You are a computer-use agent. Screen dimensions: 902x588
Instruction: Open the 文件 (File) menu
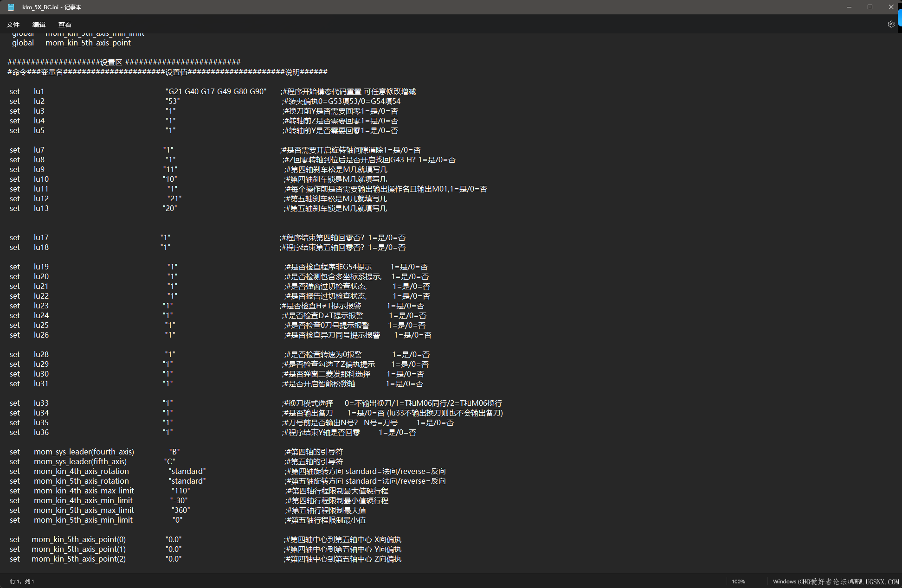(13, 25)
